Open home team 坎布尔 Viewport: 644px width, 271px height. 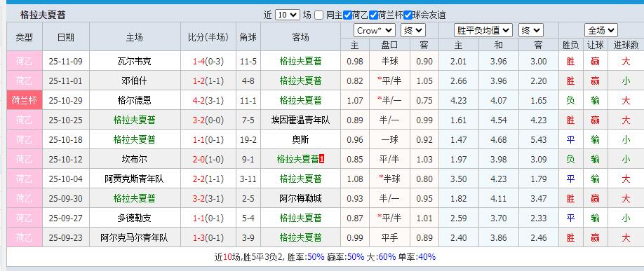click(x=134, y=159)
